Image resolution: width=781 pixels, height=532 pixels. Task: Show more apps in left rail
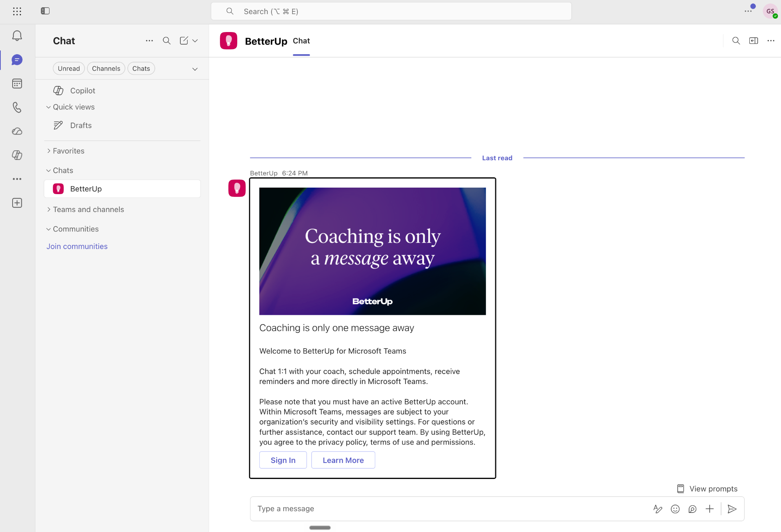[x=17, y=179]
